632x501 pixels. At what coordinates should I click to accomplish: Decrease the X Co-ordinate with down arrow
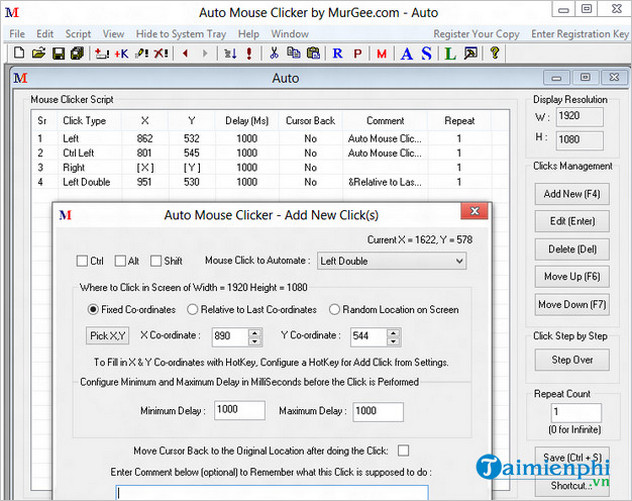point(254,341)
